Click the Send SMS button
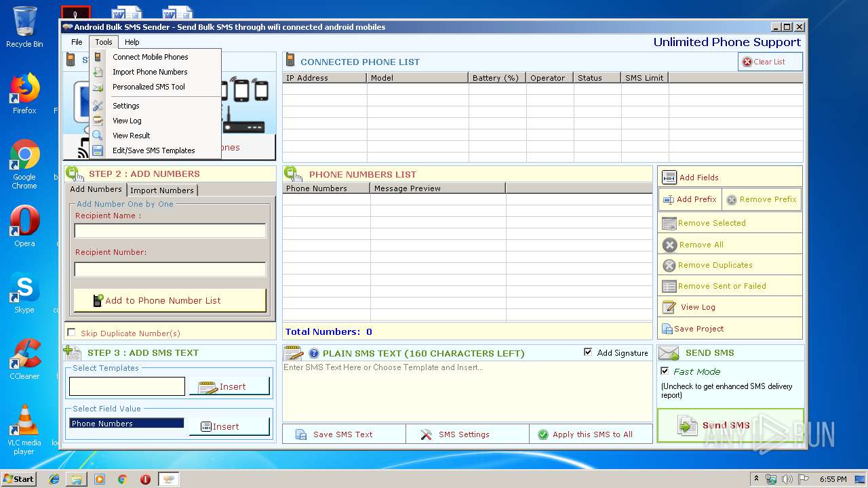Image resolution: width=868 pixels, height=488 pixels. point(730,426)
